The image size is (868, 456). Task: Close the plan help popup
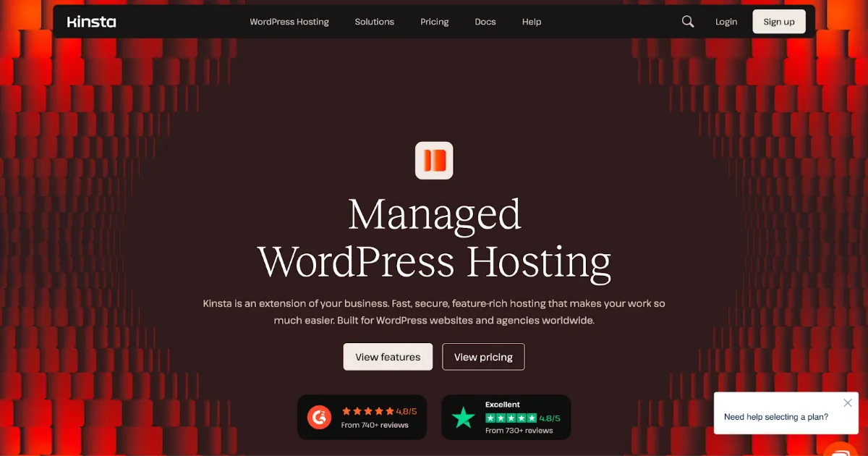(x=848, y=403)
